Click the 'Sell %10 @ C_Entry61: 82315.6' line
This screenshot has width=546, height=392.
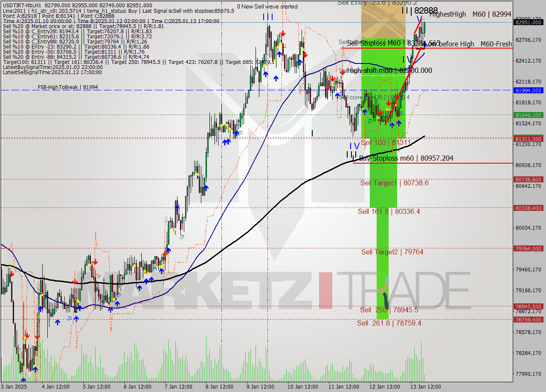(77, 36)
